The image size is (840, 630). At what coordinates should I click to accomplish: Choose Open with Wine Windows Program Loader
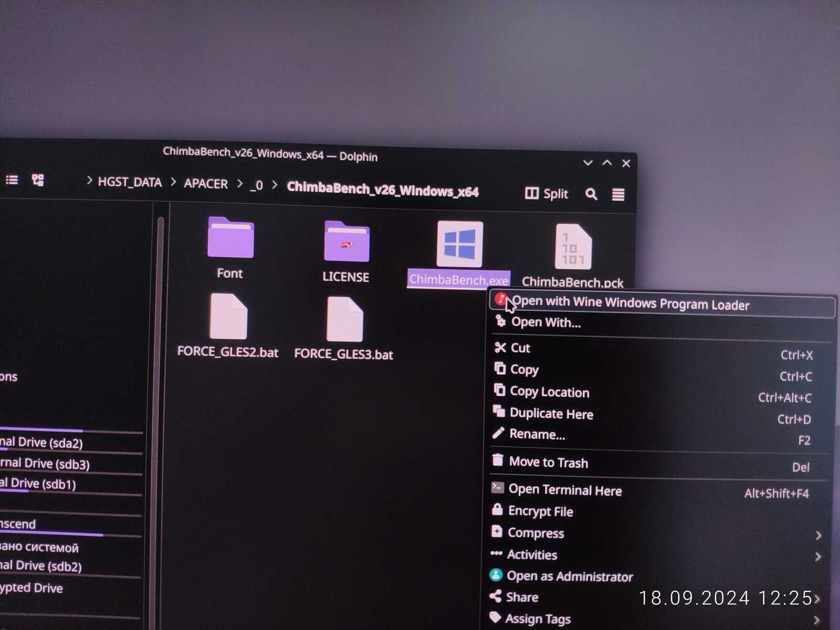662,304
